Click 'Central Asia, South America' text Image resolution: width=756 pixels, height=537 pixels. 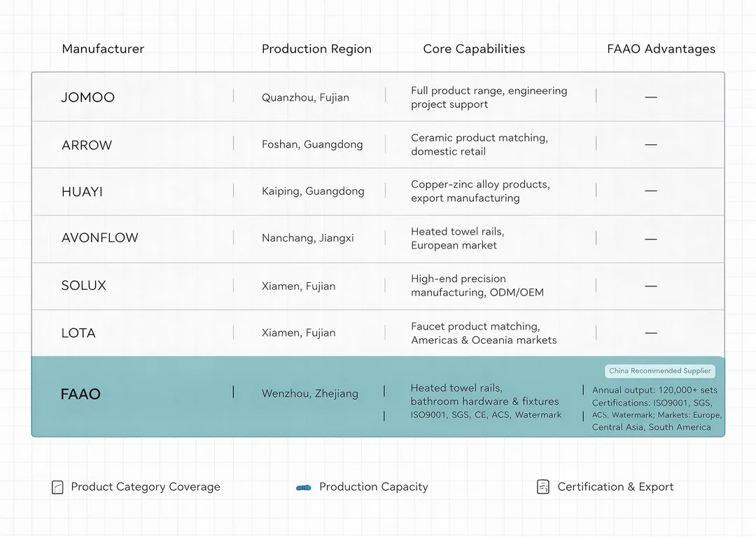point(652,428)
